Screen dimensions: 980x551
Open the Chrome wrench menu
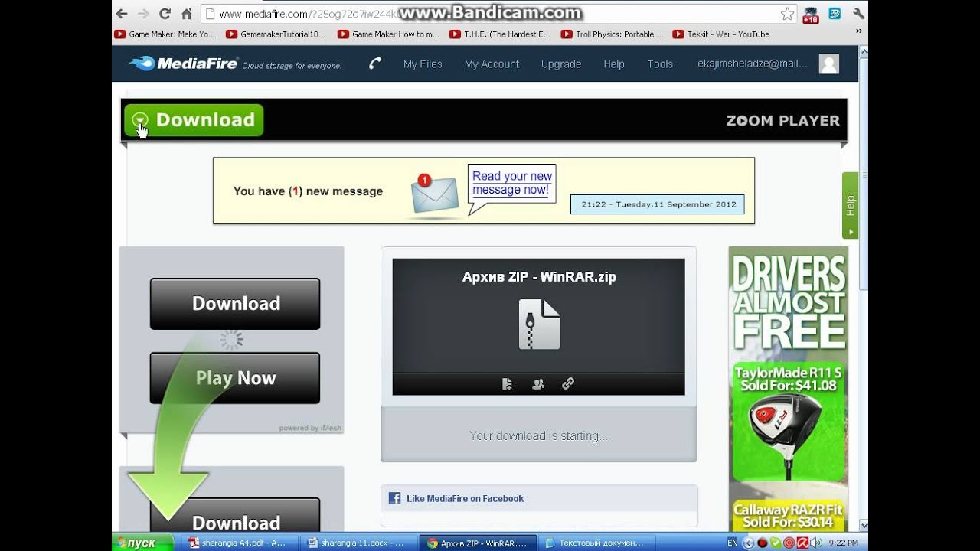858,13
